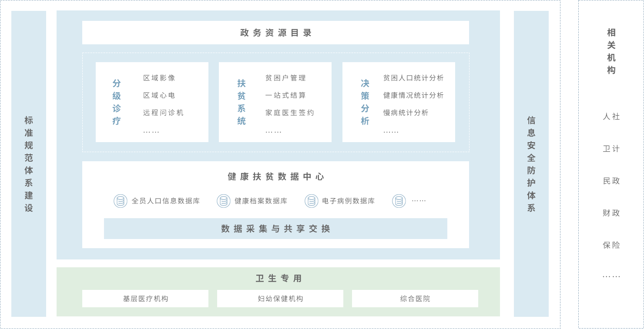The image size is (644, 329).
Task: Open 贫困人口统计分析 item
Action: [413, 78]
